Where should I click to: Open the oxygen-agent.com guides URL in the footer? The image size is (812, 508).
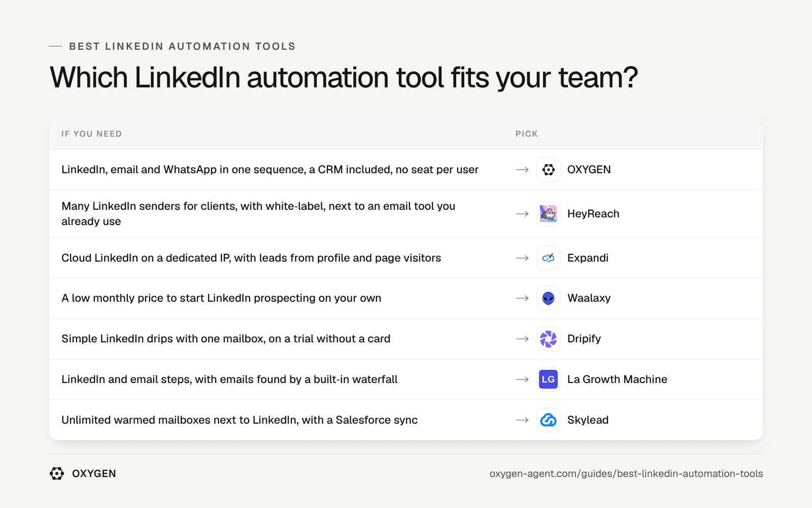pyautogui.click(x=626, y=473)
